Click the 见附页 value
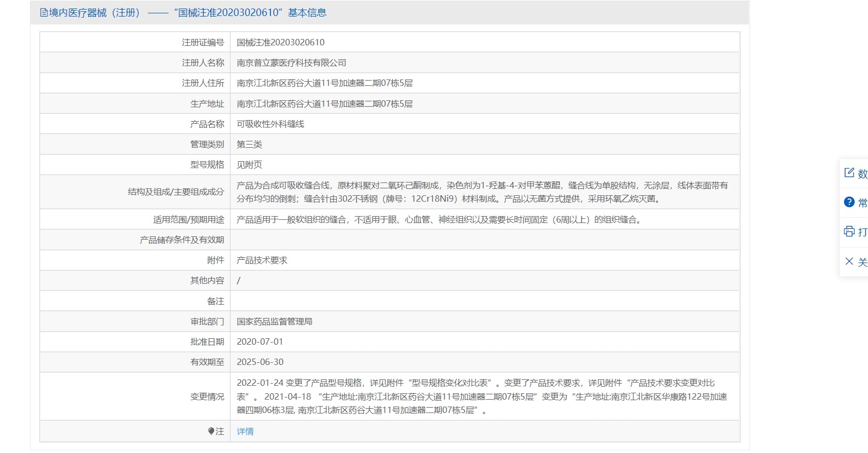 point(249,164)
